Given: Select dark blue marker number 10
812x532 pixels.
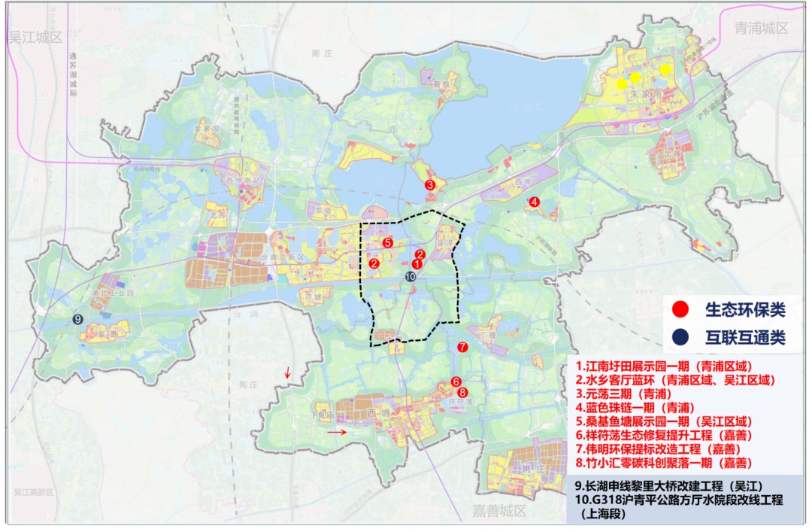Looking at the screenshot, I should pos(411,277).
